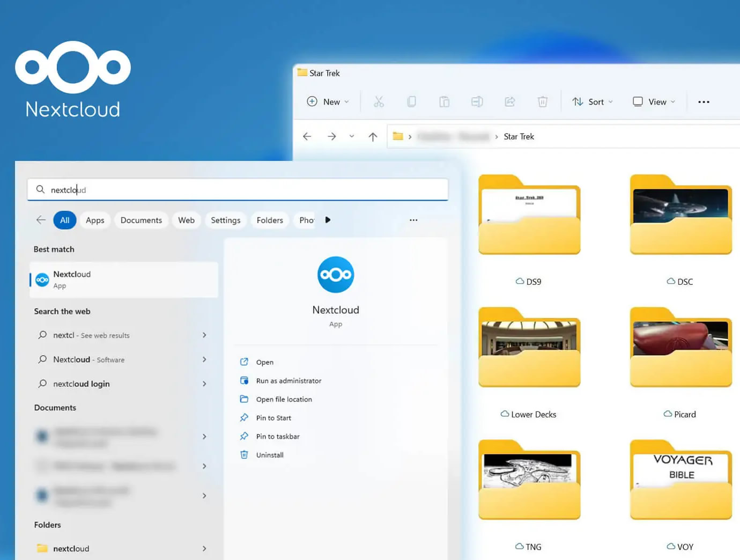Click Run as administrator option
The height and width of the screenshot is (560, 740).
288,381
